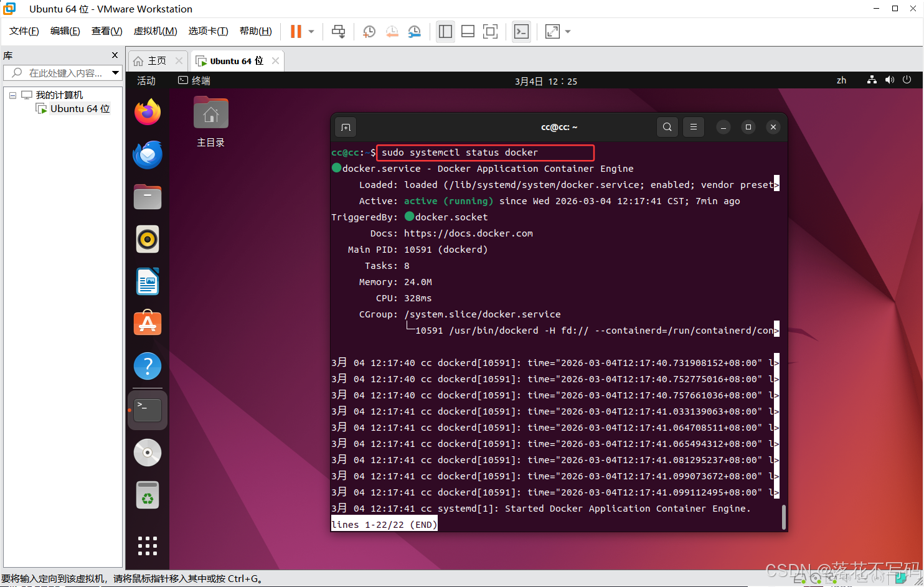
Task: Toggle the thumbnail bar view icon
Action: point(468,31)
